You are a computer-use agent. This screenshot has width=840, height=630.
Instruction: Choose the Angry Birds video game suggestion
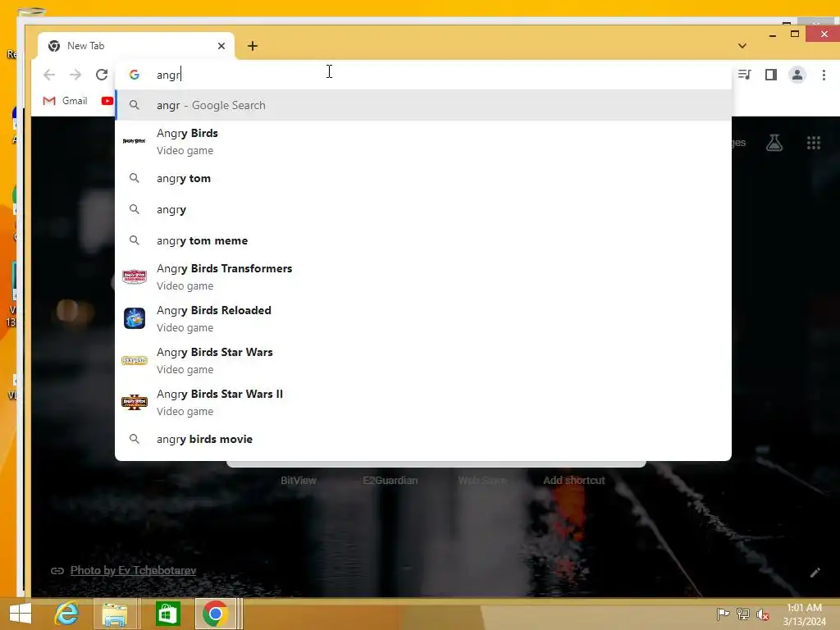tap(423, 141)
